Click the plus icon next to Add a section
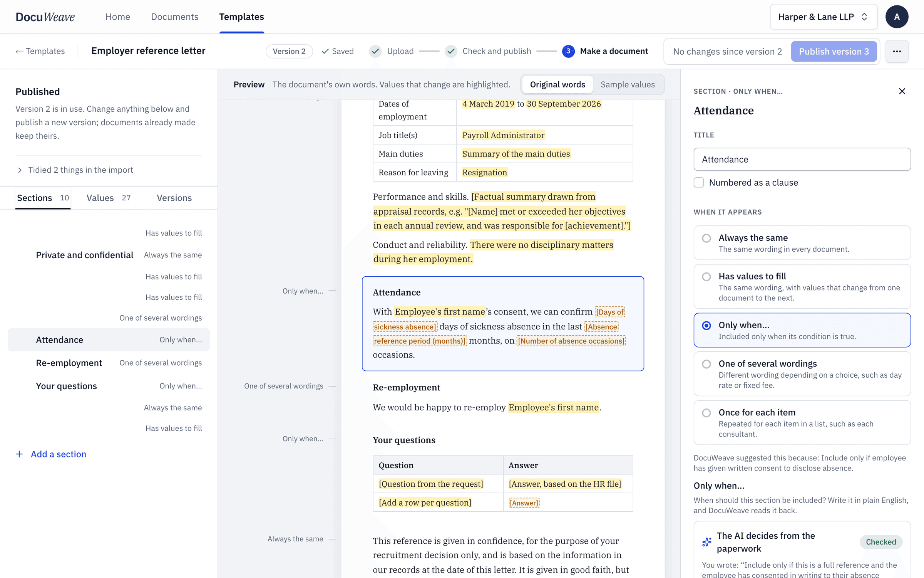 pyautogui.click(x=19, y=454)
